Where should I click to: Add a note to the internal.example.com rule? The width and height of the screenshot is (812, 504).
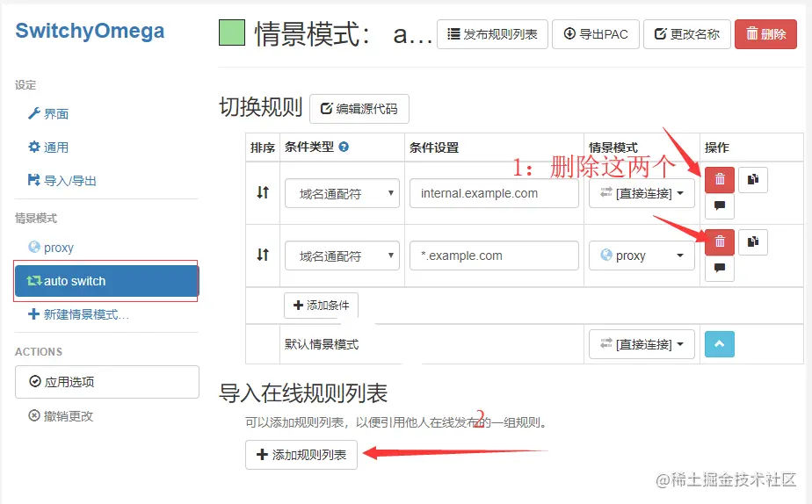point(720,206)
